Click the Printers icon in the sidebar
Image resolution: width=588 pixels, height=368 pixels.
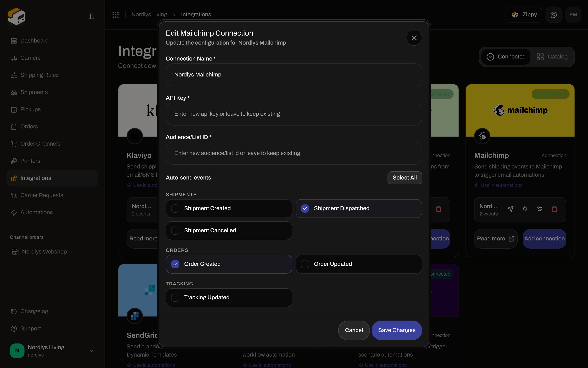pyautogui.click(x=14, y=161)
